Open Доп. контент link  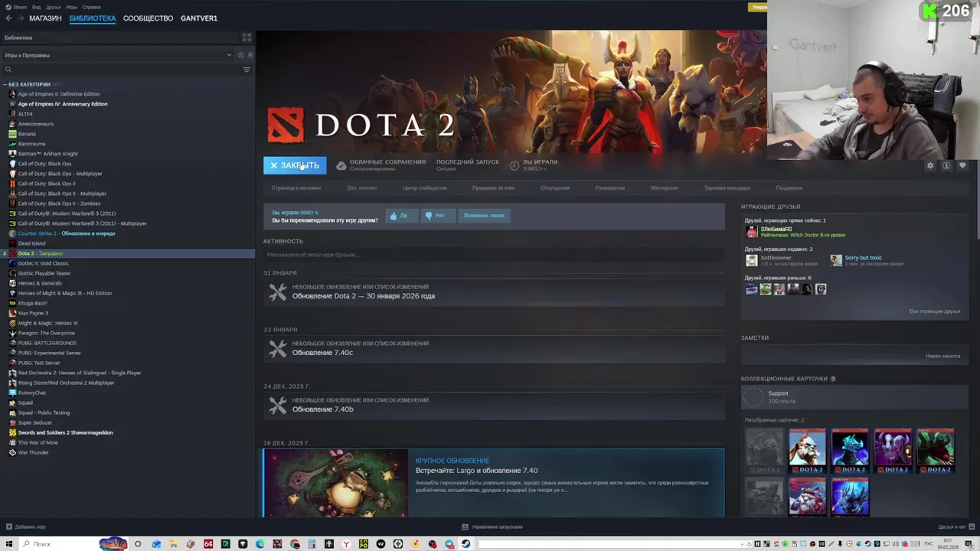pos(361,187)
